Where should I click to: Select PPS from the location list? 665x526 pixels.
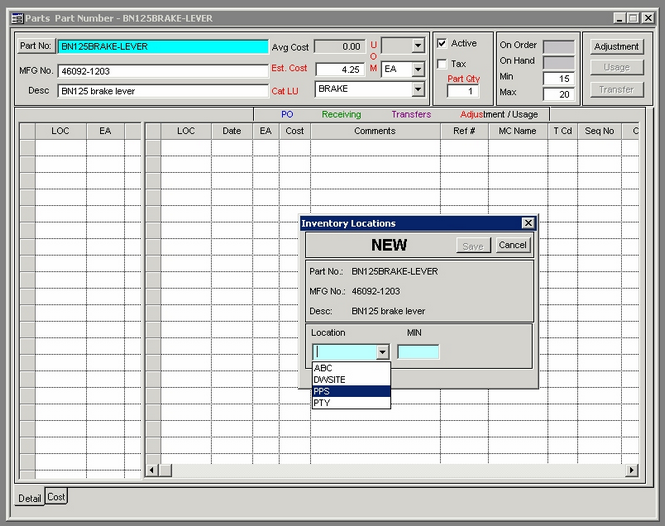[x=351, y=391]
